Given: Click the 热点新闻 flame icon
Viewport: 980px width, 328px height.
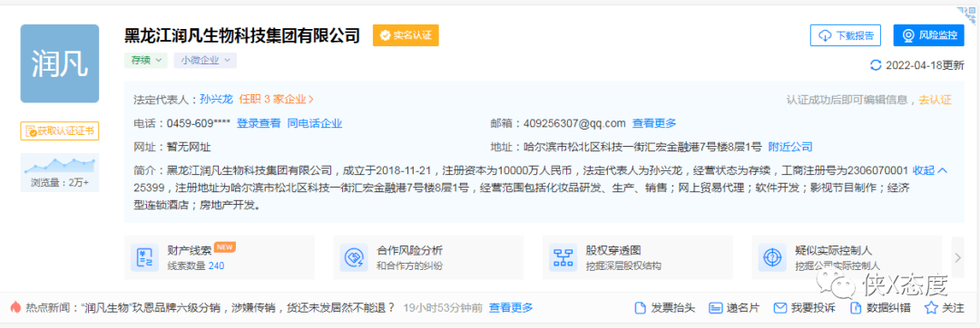Looking at the screenshot, I should [x=15, y=307].
